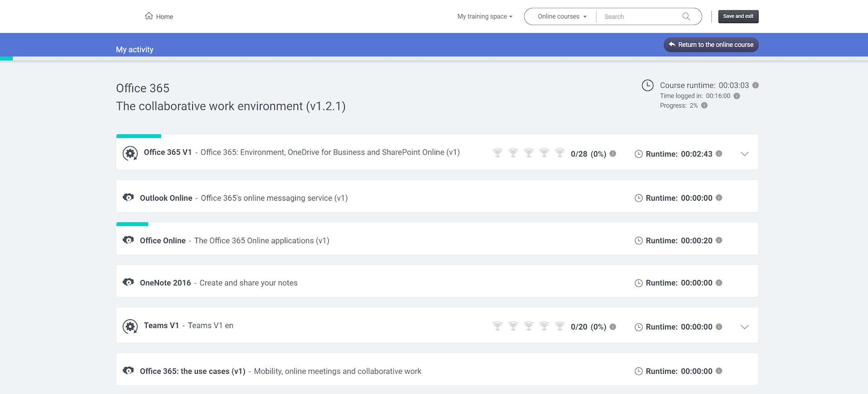The width and height of the screenshot is (868, 394).
Task: Click the Search input field
Action: click(640, 16)
